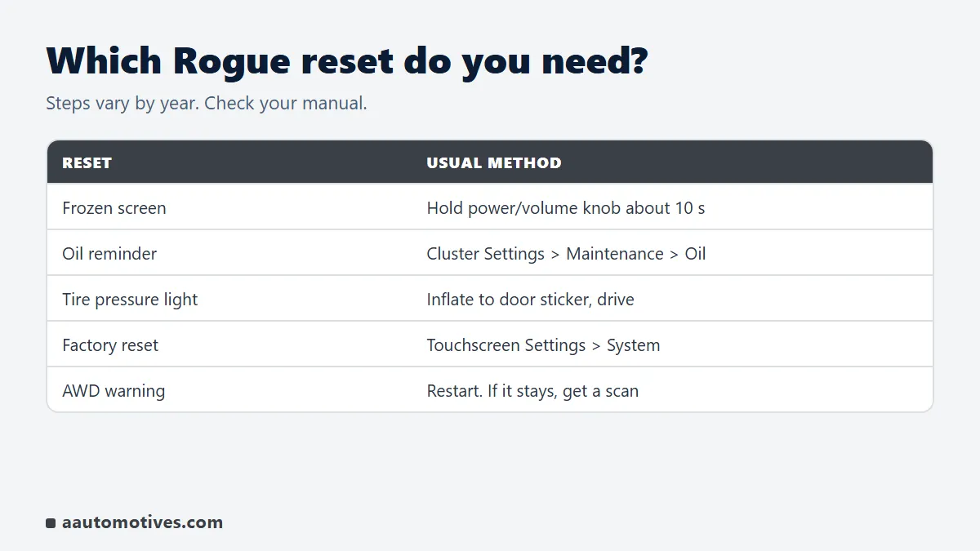Select the subtitle 'Steps vary by year. Check your manual.'

(x=207, y=104)
